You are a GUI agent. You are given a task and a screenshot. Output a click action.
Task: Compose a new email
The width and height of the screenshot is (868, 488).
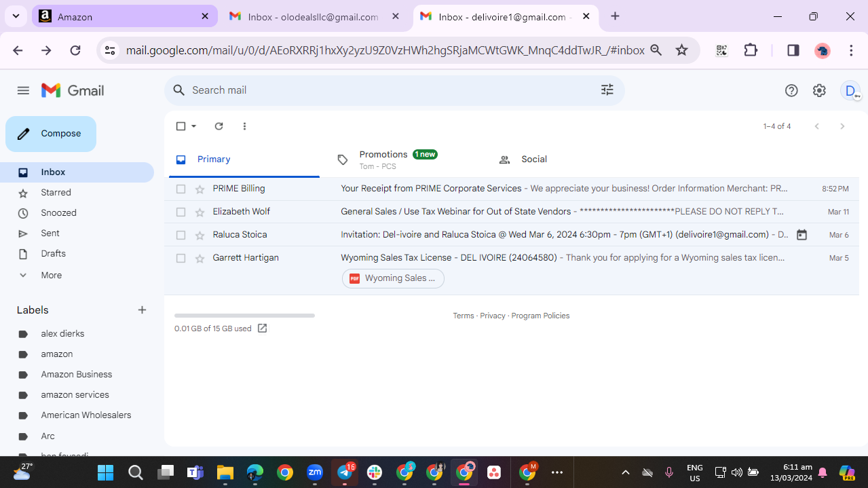[x=51, y=134]
